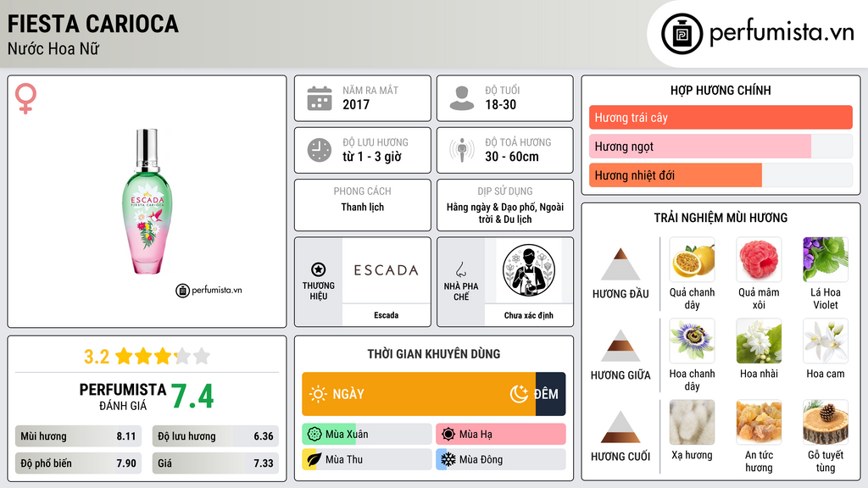Click the spring flower season icon
The image size is (868, 488).
(x=314, y=435)
